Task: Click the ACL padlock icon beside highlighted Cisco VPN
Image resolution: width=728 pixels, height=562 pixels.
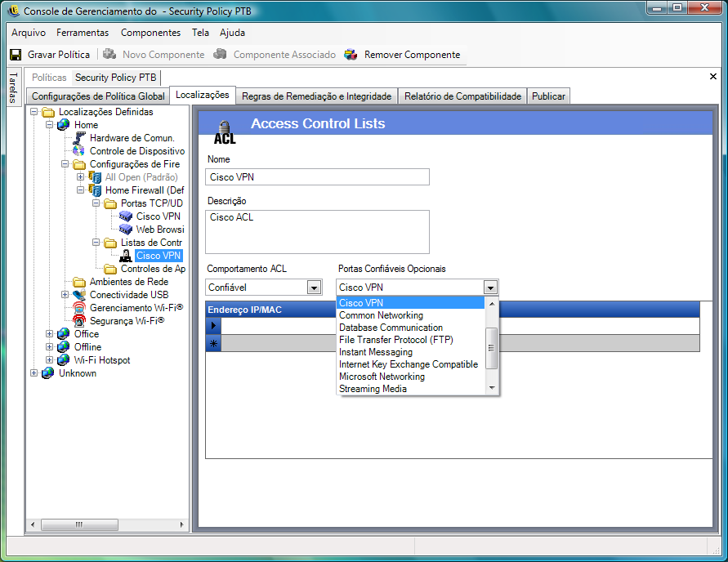Action: tap(126, 255)
